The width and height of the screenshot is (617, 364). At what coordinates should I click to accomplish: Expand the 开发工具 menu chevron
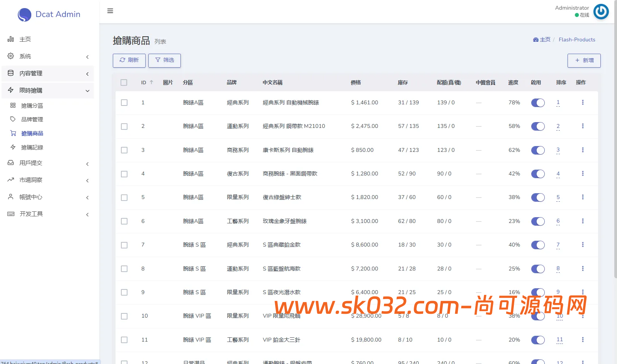coord(87,214)
